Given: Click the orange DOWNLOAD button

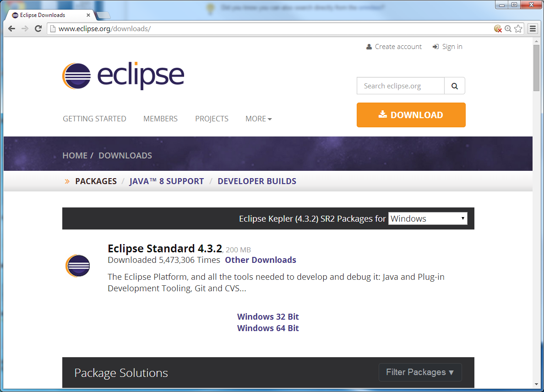Looking at the screenshot, I should coord(411,115).
